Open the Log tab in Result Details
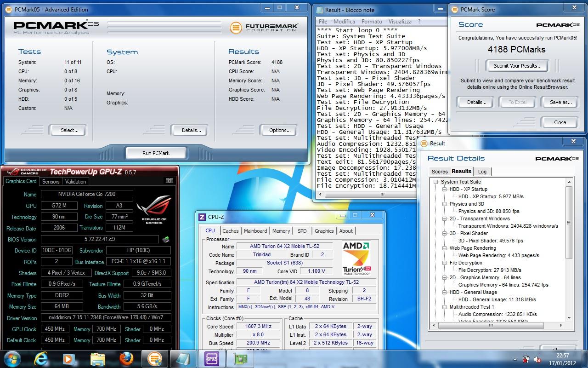This screenshot has height=368, width=588. coord(482,172)
